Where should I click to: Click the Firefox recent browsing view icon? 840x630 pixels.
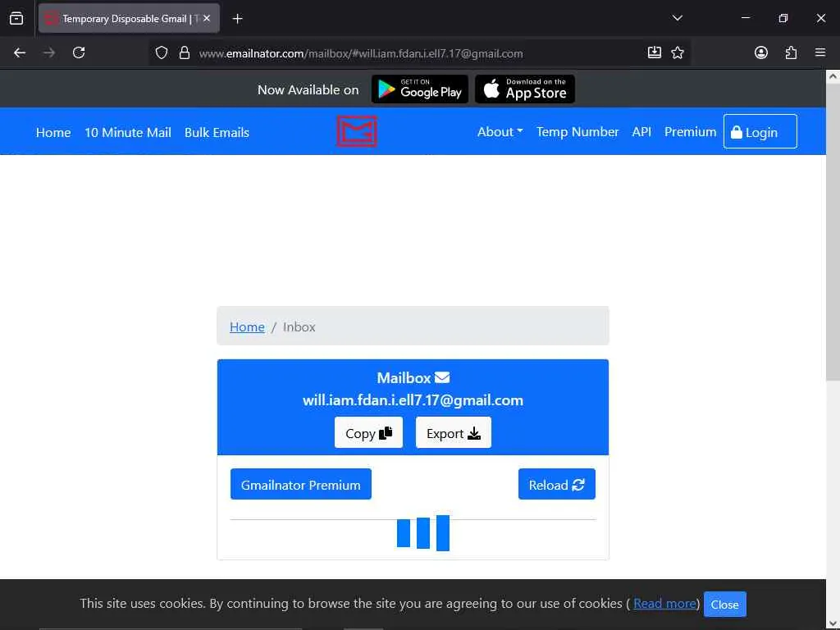pos(16,19)
